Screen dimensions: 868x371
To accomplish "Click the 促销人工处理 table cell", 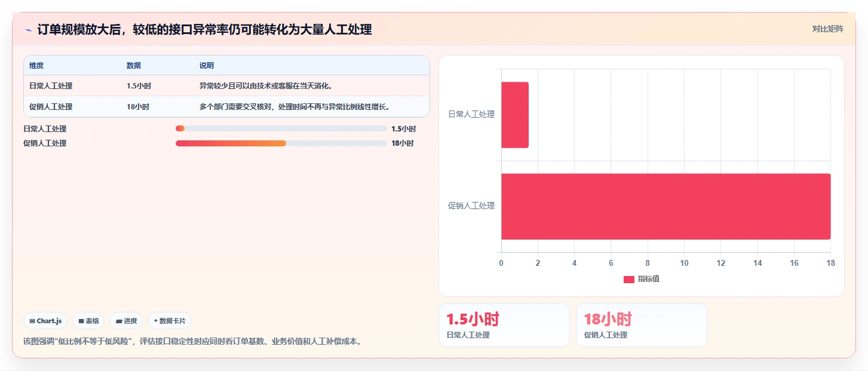I will tap(51, 107).
